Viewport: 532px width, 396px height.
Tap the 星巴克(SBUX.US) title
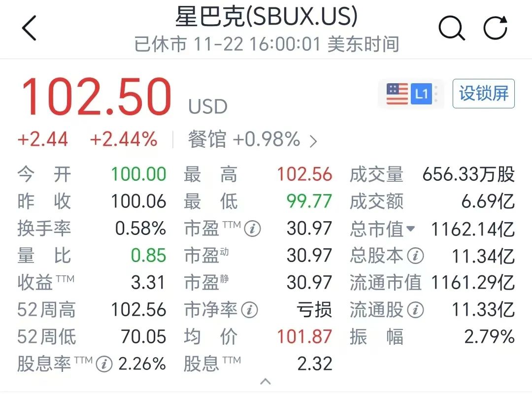tap(266, 18)
